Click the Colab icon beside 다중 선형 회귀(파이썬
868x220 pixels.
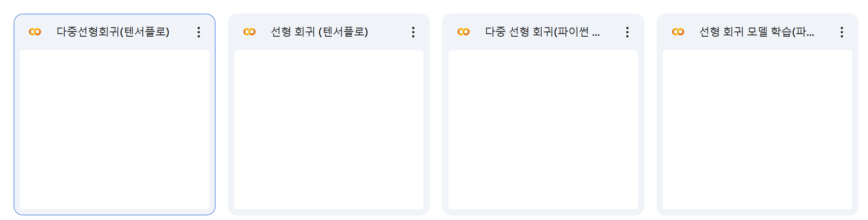(x=464, y=32)
